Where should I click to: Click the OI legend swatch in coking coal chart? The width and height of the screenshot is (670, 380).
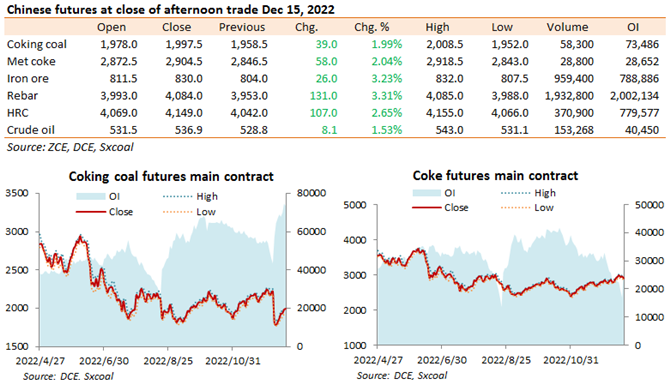tap(91, 196)
